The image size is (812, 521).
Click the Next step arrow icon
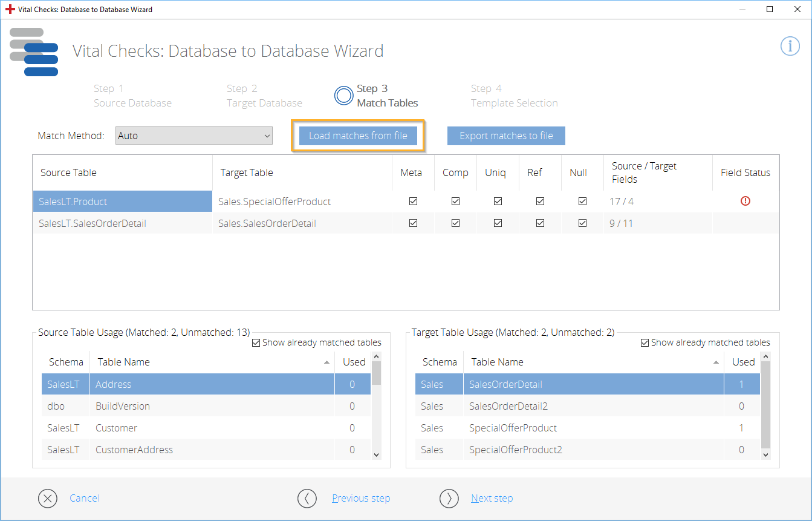pos(449,498)
